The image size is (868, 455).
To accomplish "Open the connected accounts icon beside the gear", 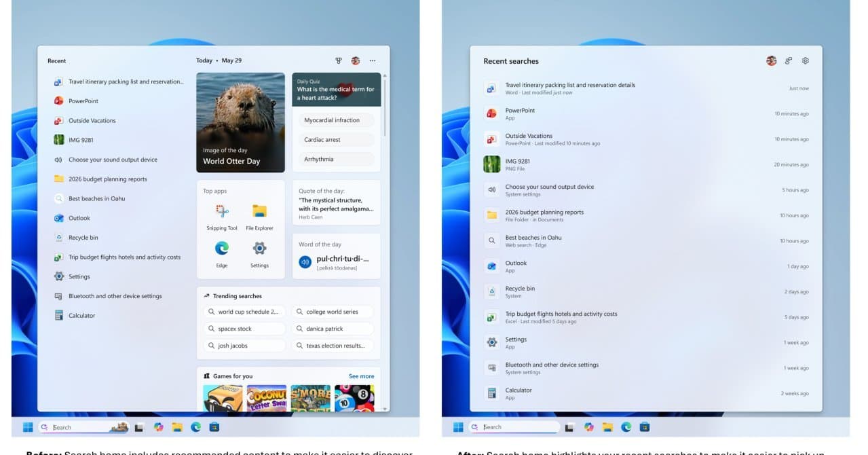I will click(x=789, y=60).
